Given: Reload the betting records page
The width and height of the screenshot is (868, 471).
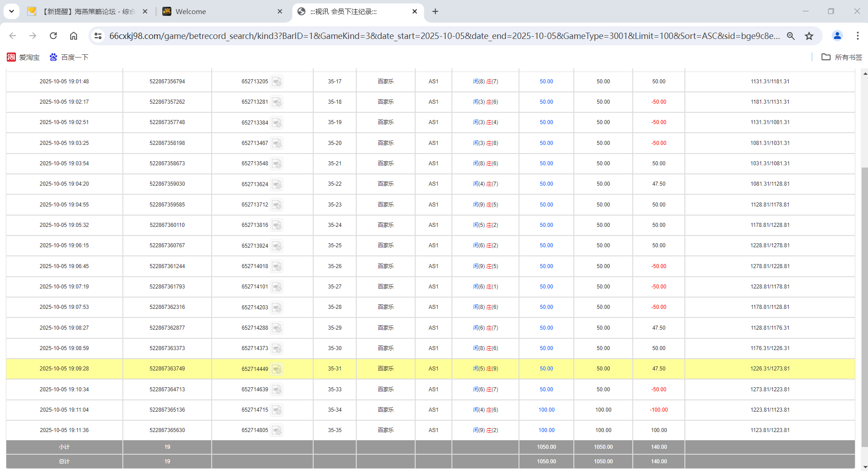Looking at the screenshot, I should [x=53, y=36].
